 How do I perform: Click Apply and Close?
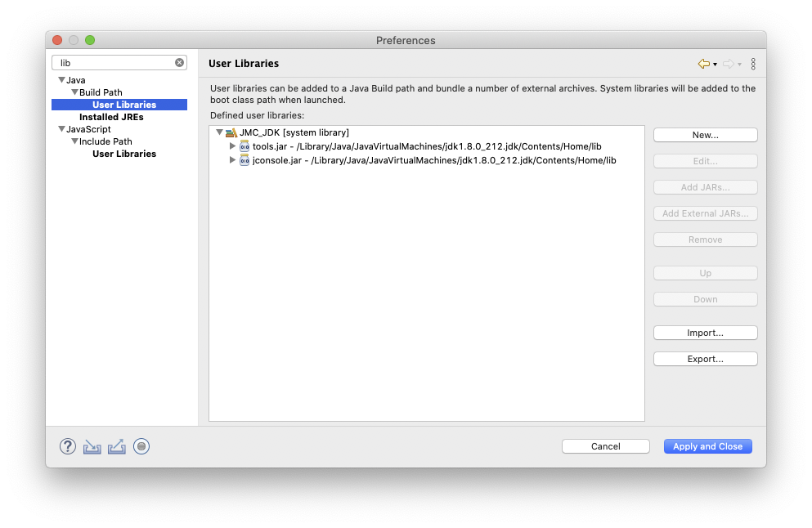pyautogui.click(x=707, y=446)
